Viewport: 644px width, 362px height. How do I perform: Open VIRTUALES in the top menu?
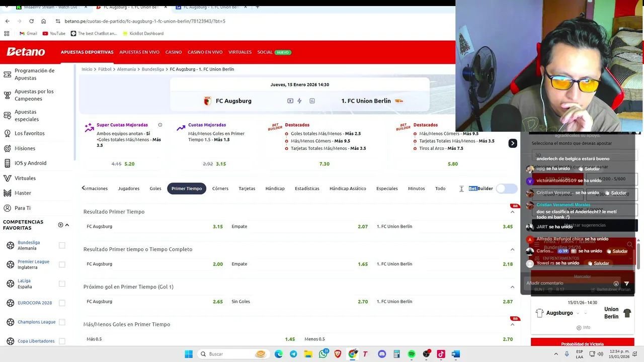tap(240, 52)
